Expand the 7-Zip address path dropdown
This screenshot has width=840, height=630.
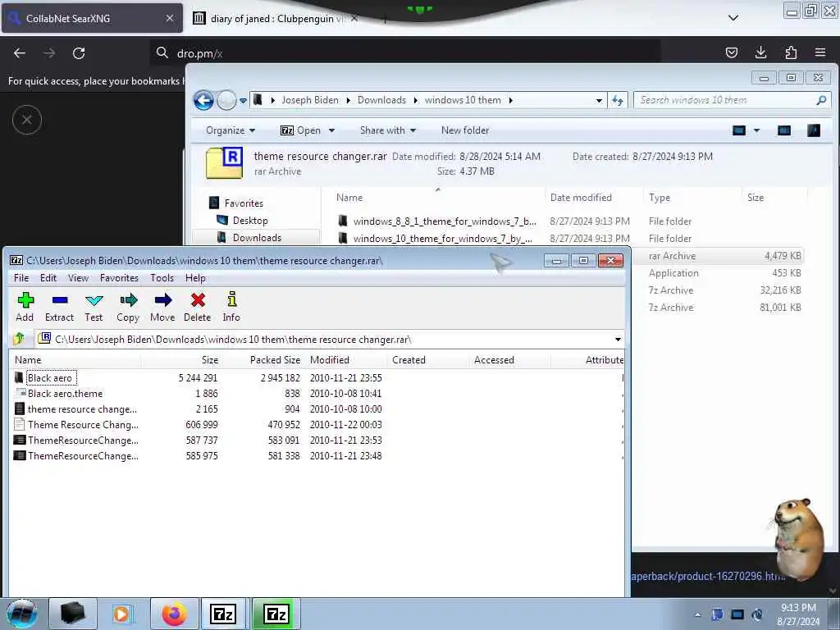(618, 340)
